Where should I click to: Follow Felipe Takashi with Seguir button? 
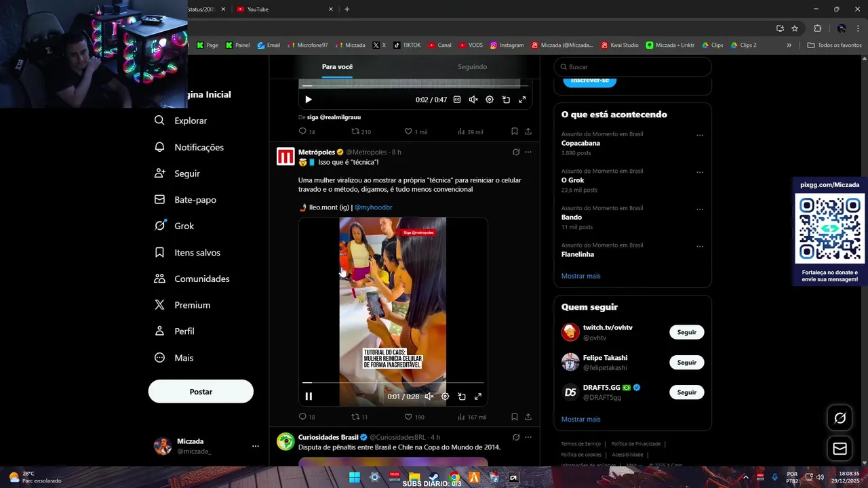point(686,363)
